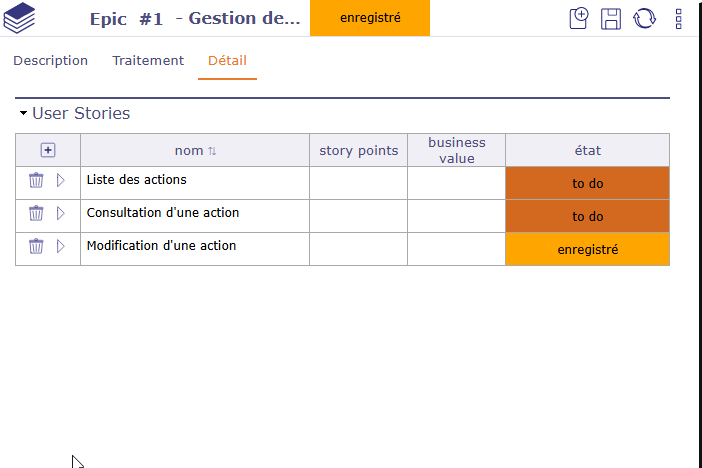Expand the 'Modification d'une action' row arrow
Screen dimensions: 702x468
point(60,247)
